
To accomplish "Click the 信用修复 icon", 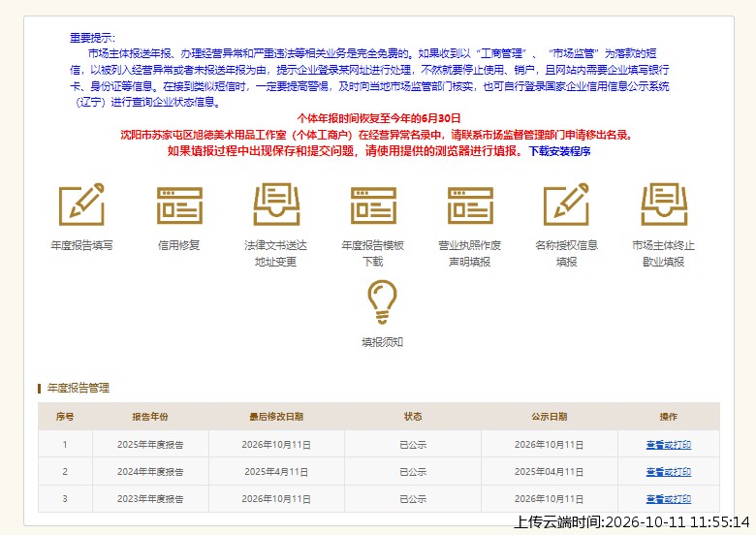I will [179, 205].
